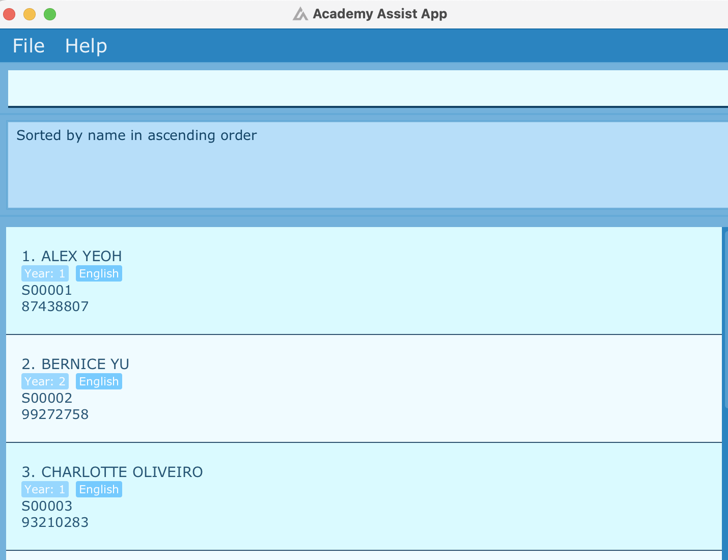Close the Academy Assist App window
This screenshot has width=728, height=560.
pyautogui.click(x=9, y=14)
